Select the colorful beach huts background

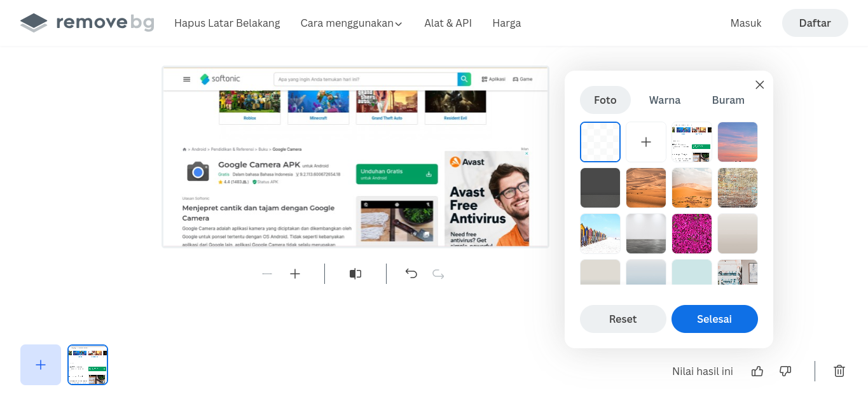pyautogui.click(x=600, y=234)
